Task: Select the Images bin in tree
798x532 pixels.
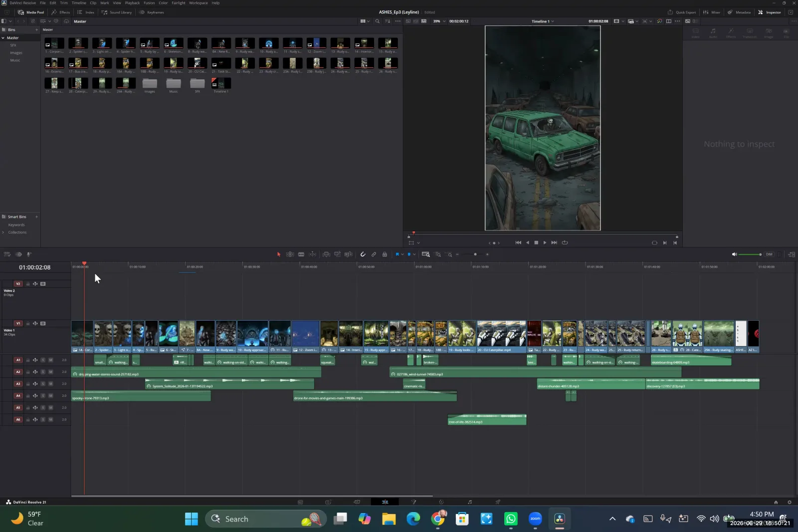Action: coord(16,53)
